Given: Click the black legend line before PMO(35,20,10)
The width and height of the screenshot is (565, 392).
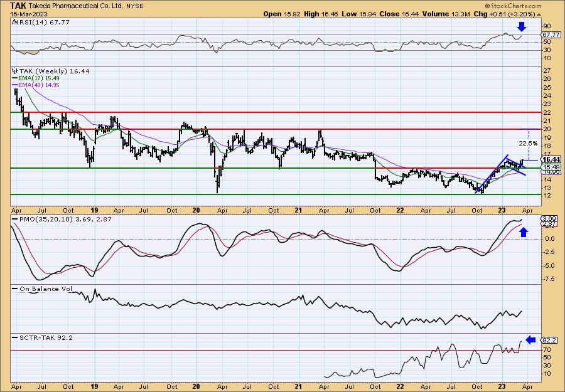Looking at the screenshot, I should 15,219.
